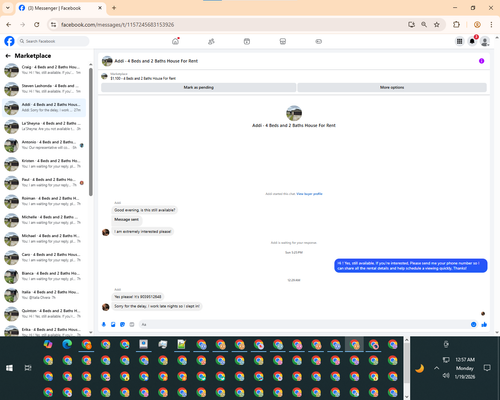Open the Quinton conversation
Viewport: 500px width, 400px height.
click(44, 314)
